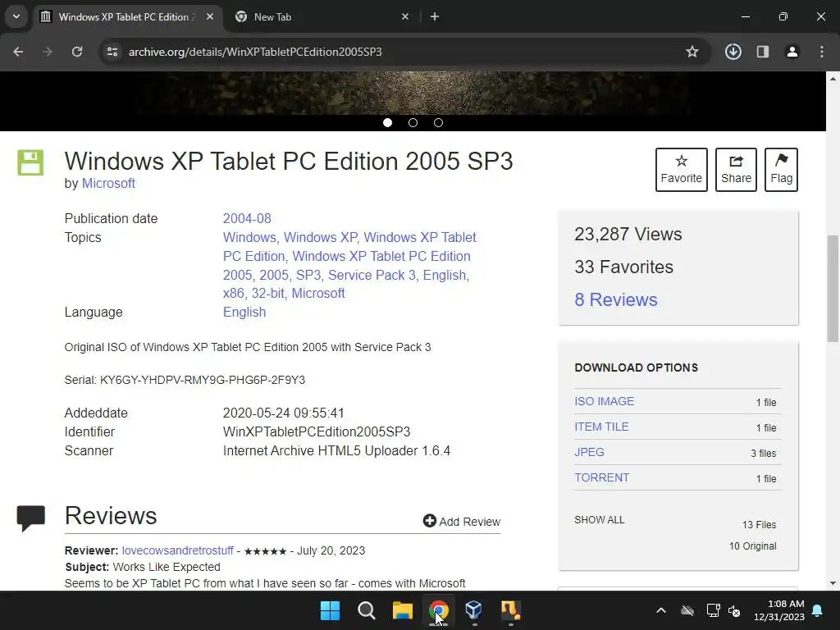Open Chrome downloads icon
Screen dimensions: 840x630
pyautogui.click(x=733, y=52)
